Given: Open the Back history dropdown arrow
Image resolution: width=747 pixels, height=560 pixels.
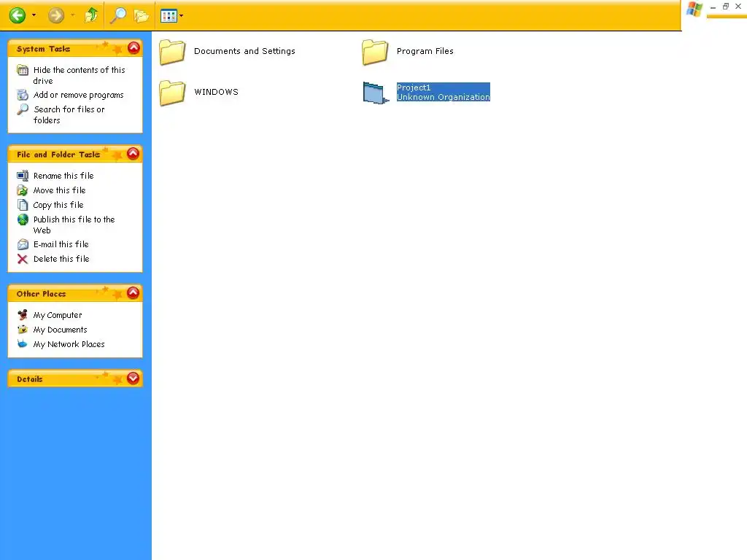Looking at the screenshot, I should coord(34,15).
